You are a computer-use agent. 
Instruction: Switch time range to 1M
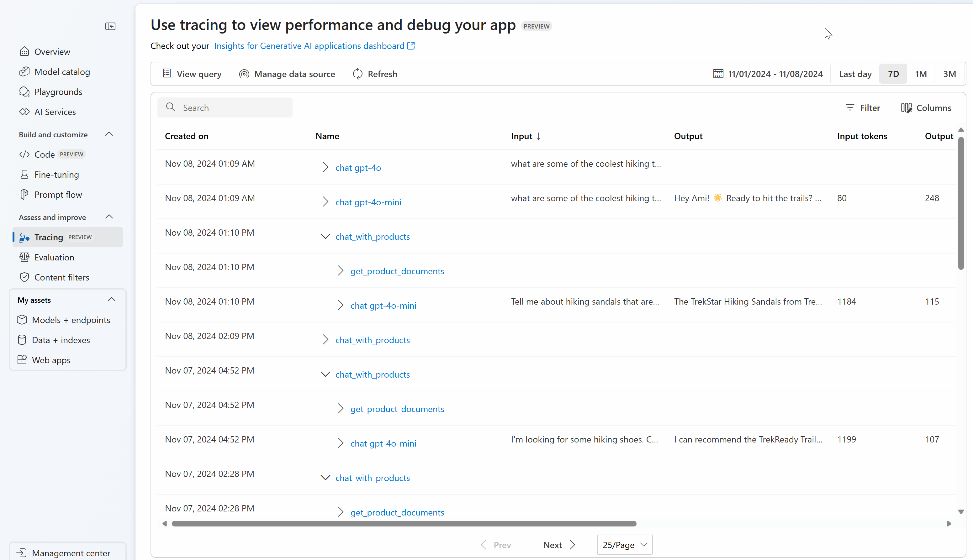pyautogui.click(x=921, y=74)
